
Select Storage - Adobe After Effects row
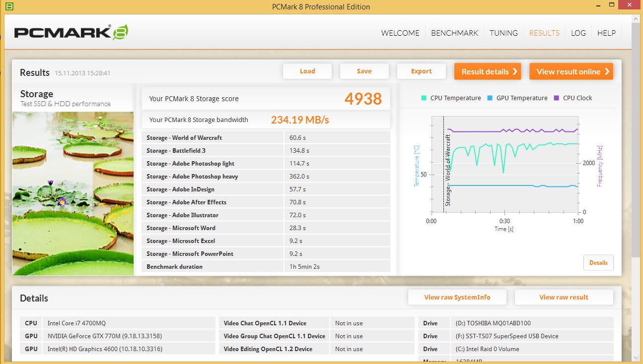[x=266, y=202]
